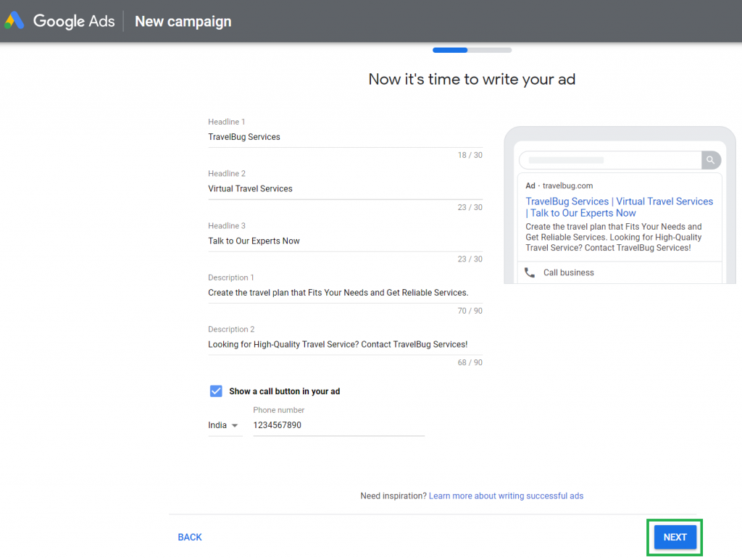Click the Call business row in preview

pos(620,272)
